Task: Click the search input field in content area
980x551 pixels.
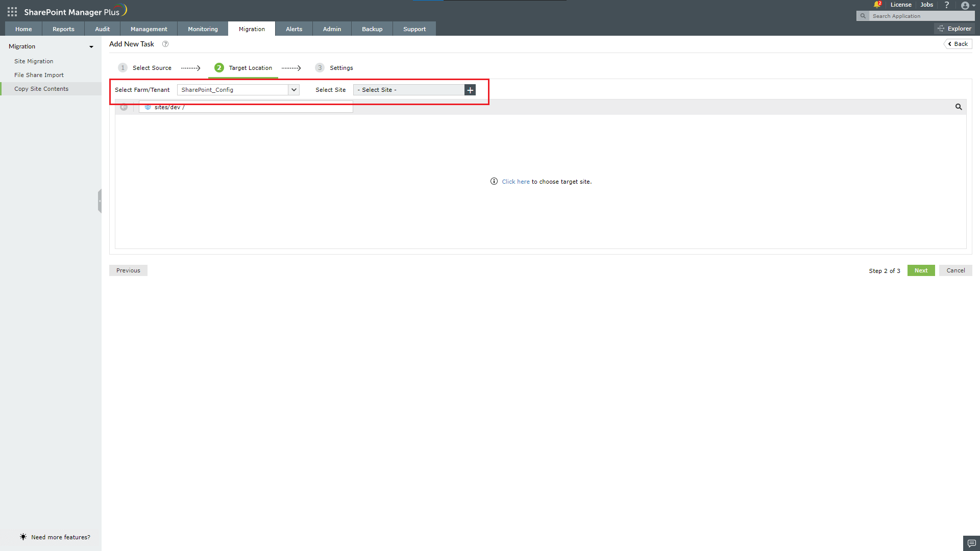Action: (960, 107)
